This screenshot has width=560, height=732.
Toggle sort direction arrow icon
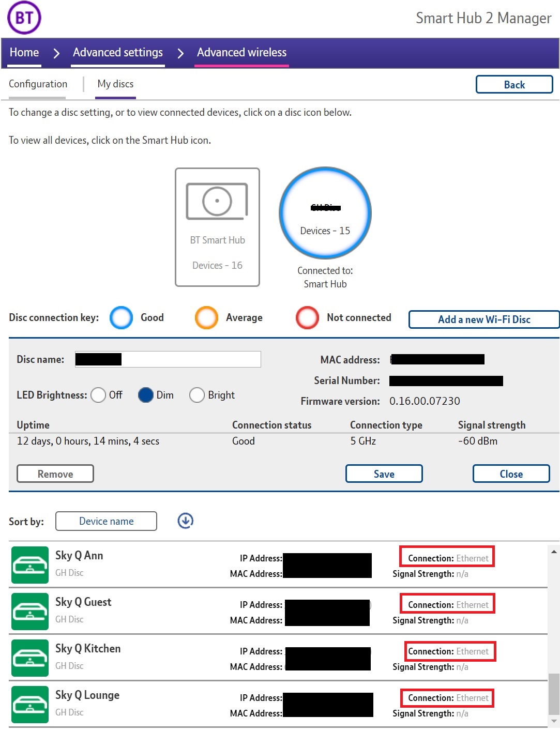click(185, 521)
